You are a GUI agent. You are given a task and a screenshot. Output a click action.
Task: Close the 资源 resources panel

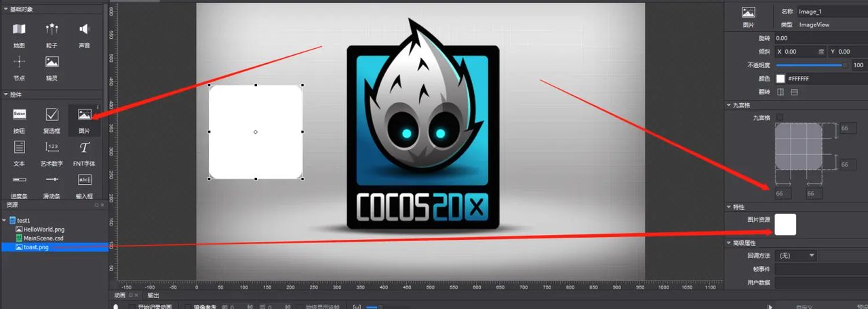(103, 204)
